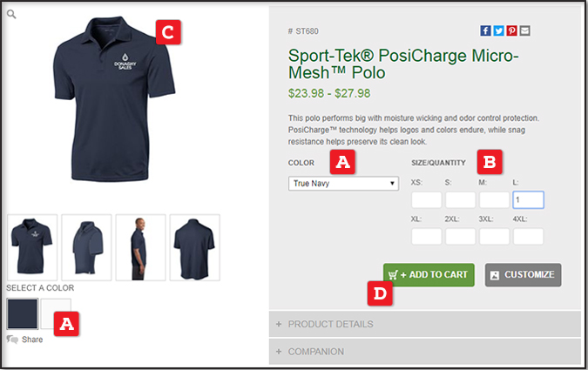The width and height of the screenshot is (588, 370).
Task: Pin product with Pinterest icon
Action: [511, 30]
